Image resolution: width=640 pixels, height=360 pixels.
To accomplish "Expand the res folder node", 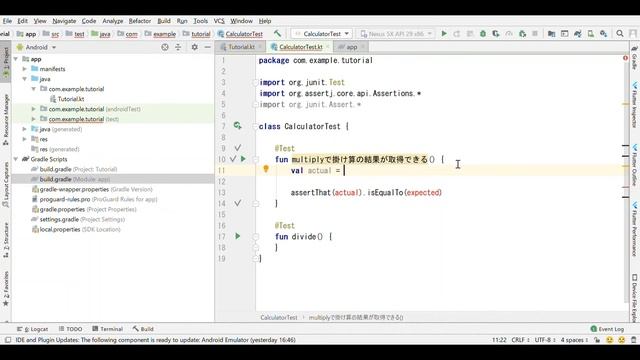I will point(25,139).
